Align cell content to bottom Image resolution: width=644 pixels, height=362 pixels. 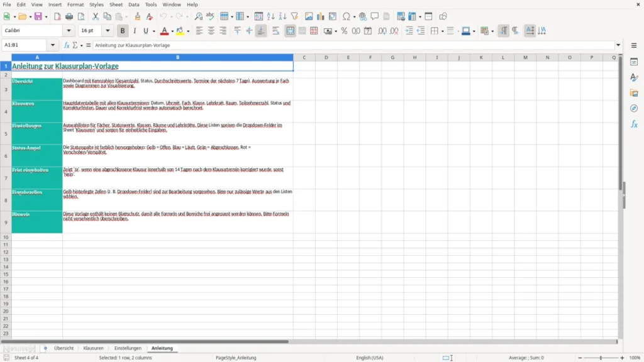click(x=261, y=31)
